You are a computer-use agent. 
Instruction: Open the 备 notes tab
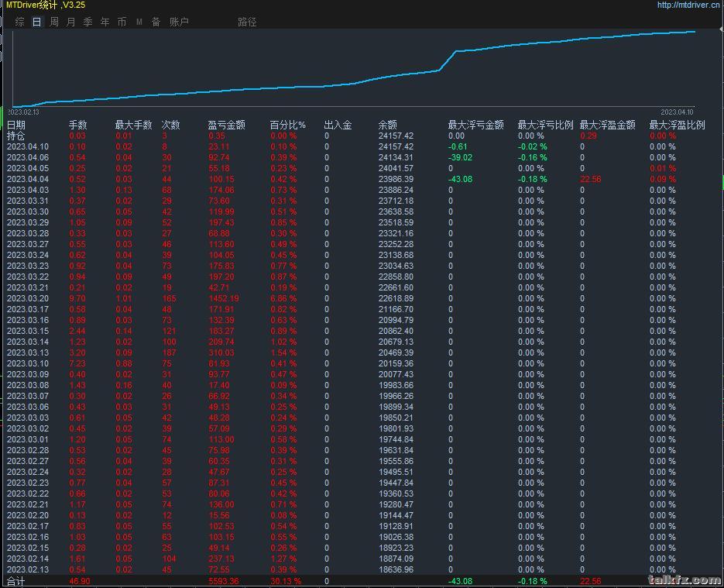(x=156, y=22)
